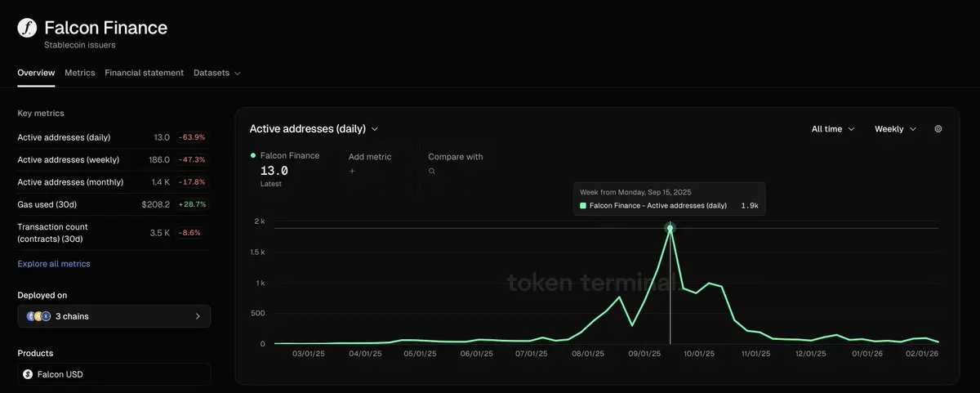Screen dimensions: 980x393
Task: Open chart settings gear icon
Action: (938, 129)
